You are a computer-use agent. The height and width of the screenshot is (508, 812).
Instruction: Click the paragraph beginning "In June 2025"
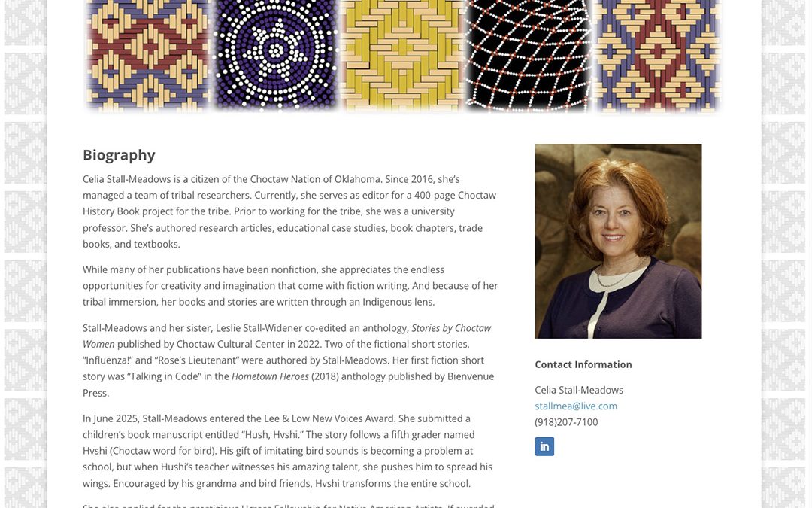[287, 451]
